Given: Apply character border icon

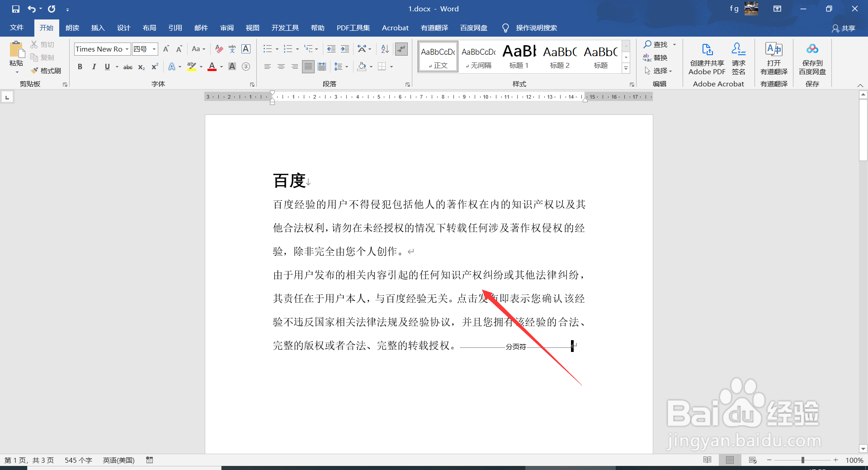Looking at the screenshot, I should click(246, 49).
